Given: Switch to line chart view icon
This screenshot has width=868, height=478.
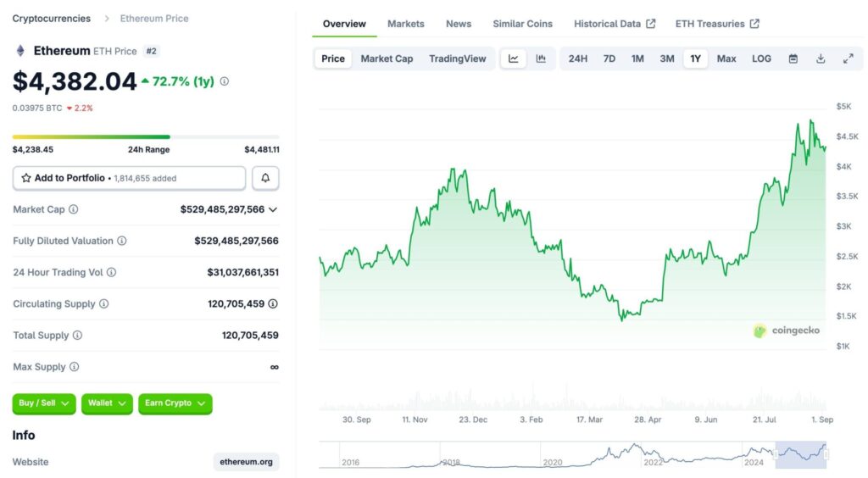Looking at the screenshot, I should point(514,58).
